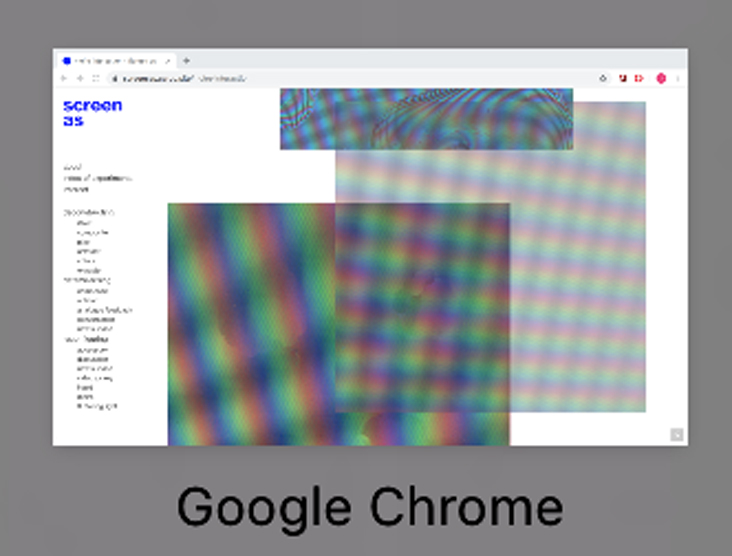
Task: Open the red arrow extension beside the shield
Action: point(639,78)
